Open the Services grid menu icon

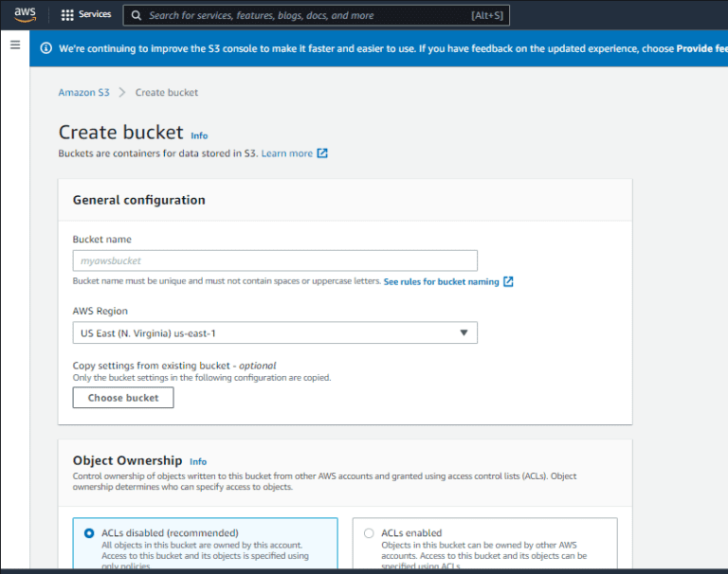point(67,15)
